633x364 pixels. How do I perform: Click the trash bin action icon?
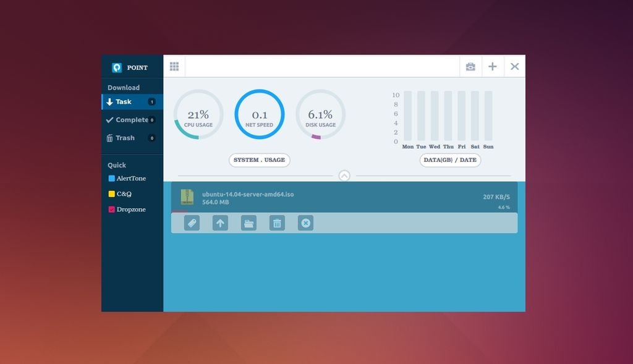277,223
